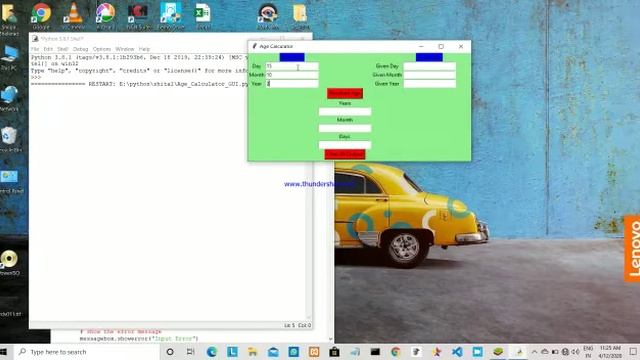Open the This PC desktop icon
Image resolution: width=640 pixels, height=360 pixels.
(x=9, y=57)
